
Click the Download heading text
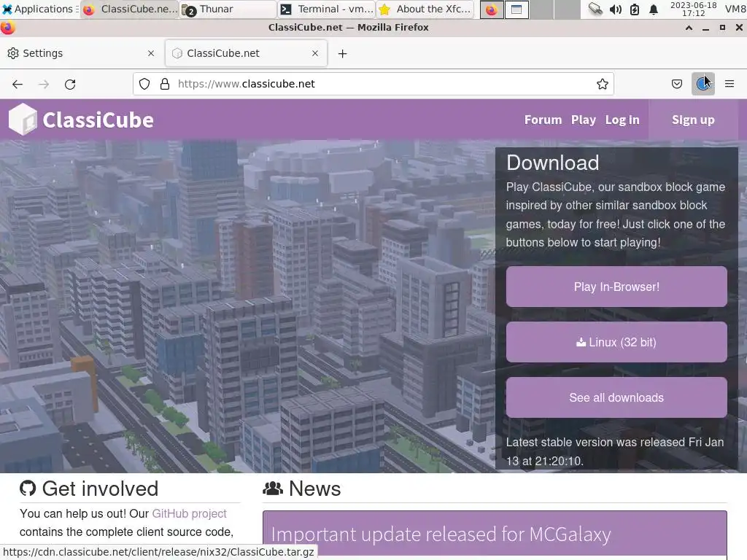click(553, 163)
